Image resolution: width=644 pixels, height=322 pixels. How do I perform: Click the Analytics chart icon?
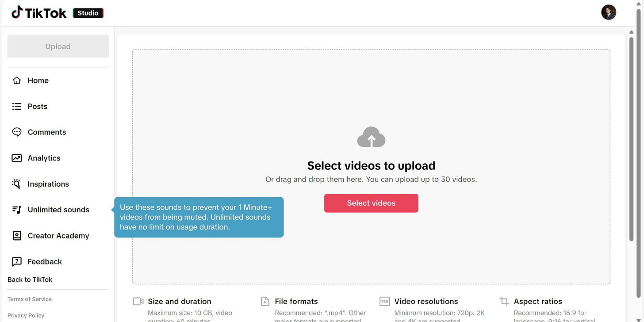(x=17, y=158)
